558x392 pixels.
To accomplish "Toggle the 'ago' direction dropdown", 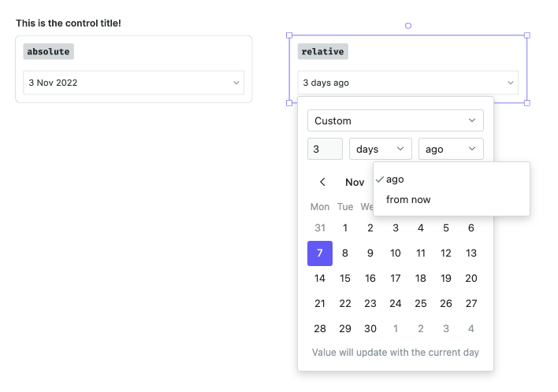I will [x=451, y=149].
